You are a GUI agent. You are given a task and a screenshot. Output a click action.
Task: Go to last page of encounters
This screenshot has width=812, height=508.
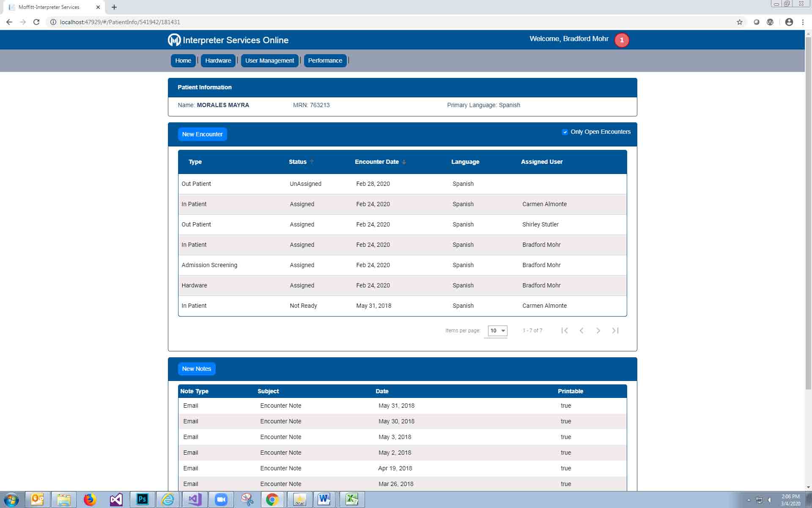615,331
